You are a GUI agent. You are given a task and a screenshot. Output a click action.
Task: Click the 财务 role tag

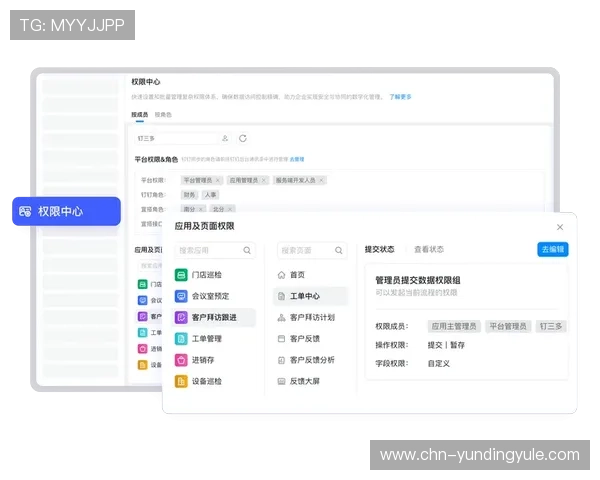pyautogui.click(x=189, y=195)
